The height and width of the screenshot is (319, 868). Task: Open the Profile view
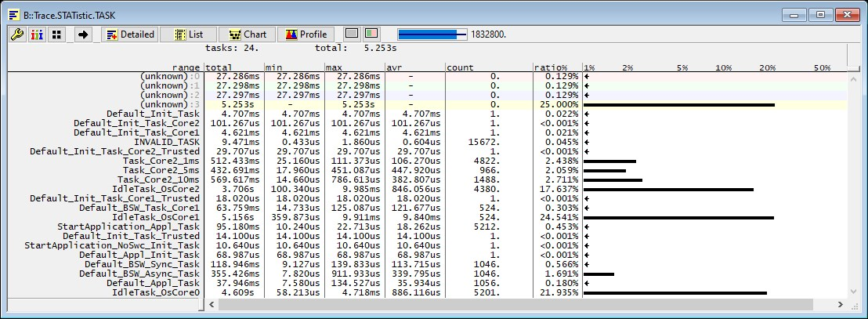[305, 34]
